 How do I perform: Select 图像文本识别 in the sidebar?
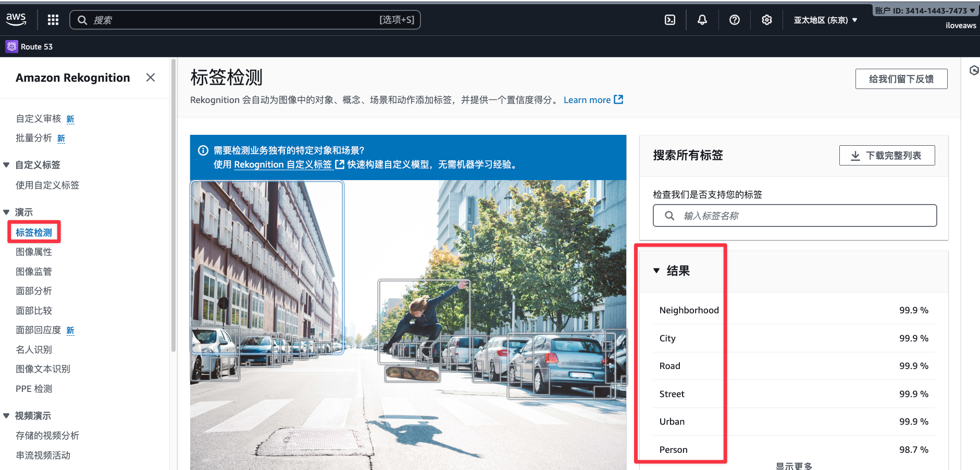(x=43, y=369)
